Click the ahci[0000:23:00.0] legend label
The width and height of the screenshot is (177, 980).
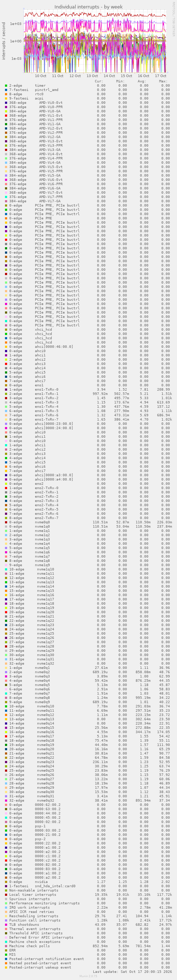[x=54, y=424]
